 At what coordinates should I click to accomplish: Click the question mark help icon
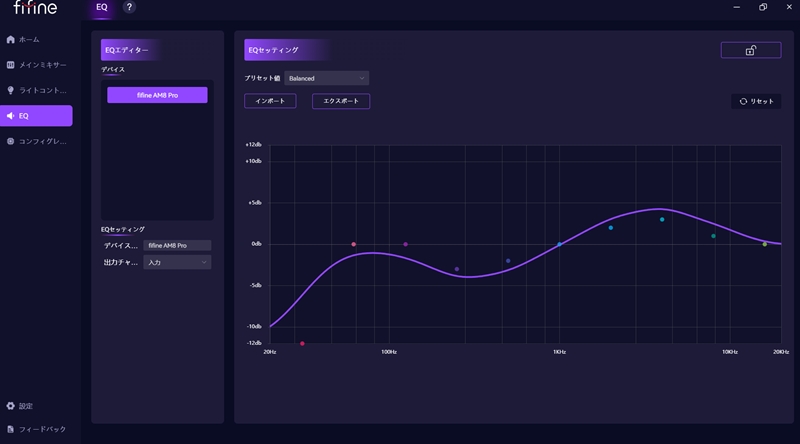(x=129, y=7)
